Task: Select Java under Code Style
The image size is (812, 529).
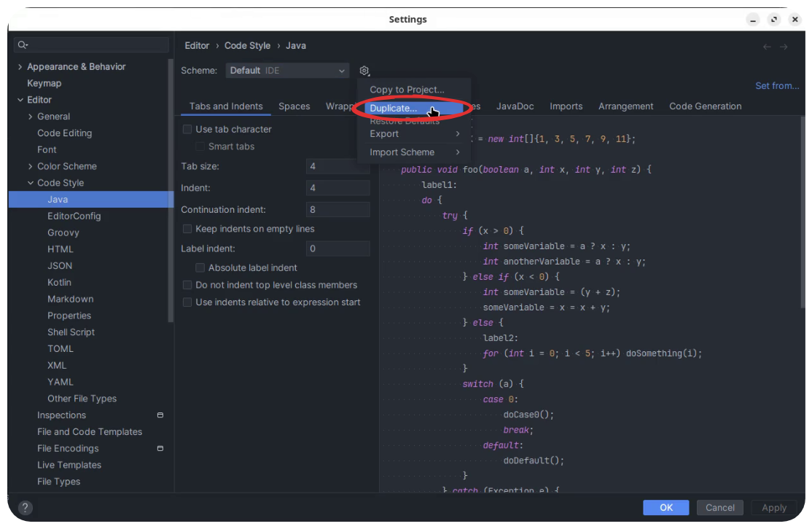Action: coord(91,199)
